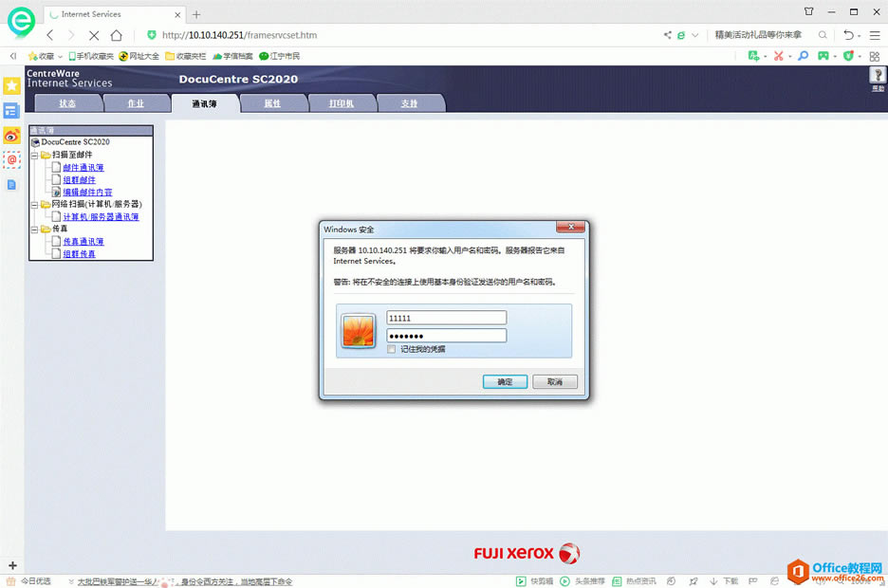The image size is (888, 588).
Task: Collapse the 扫描至邮件 folder
Action: (x=35, y=156)
